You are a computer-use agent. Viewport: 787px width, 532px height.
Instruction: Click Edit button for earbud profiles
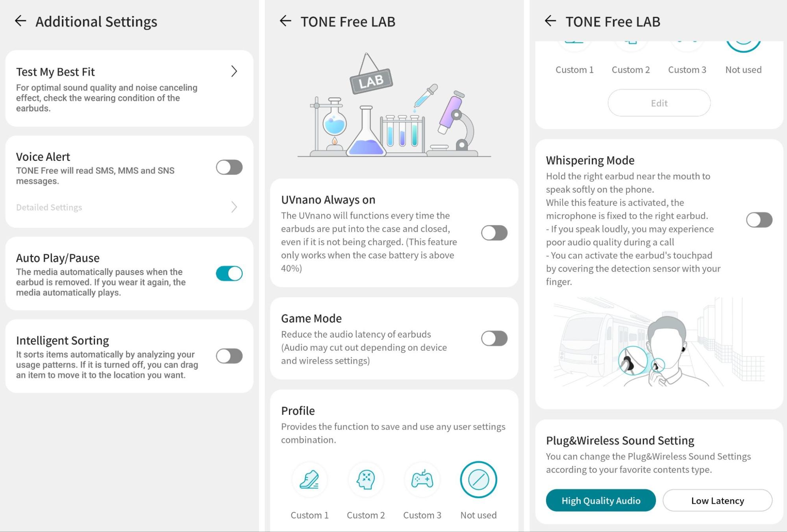coord(659,103)
